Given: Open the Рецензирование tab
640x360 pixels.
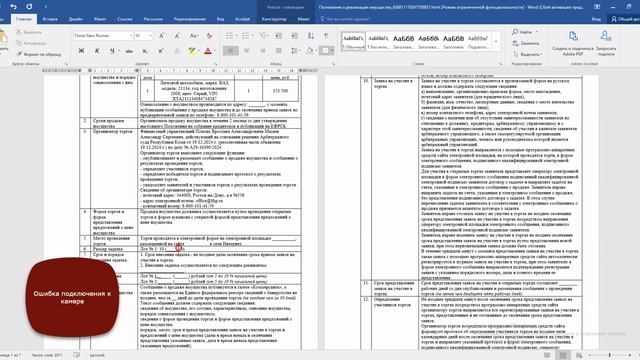Looking at the screenshot, I should 189,19.
